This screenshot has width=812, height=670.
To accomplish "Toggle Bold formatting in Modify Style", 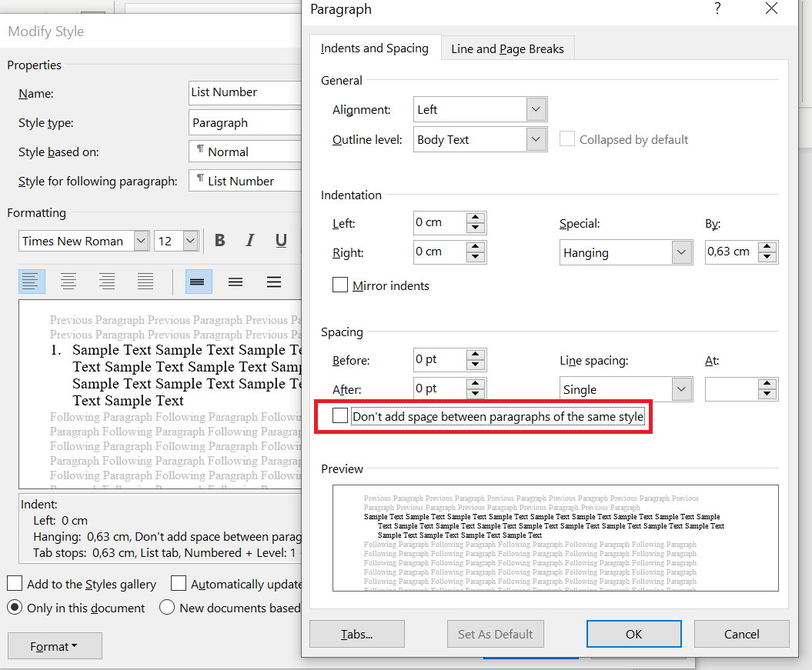I will click(x=219, y=241).
